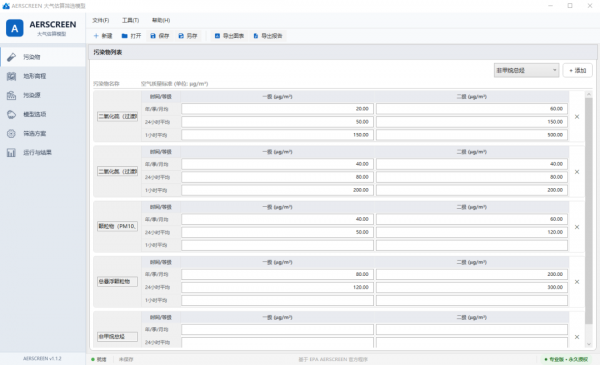Click 颗粒物 PM10 一级 annual field showing 40.00
Screen dimensions: 600x365
(277, 219)
